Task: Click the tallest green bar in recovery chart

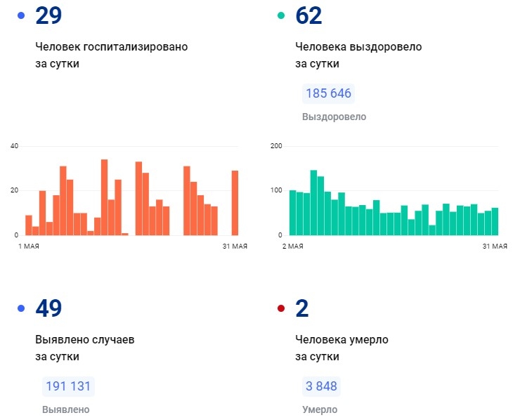Action: click(x=313, y=203)
